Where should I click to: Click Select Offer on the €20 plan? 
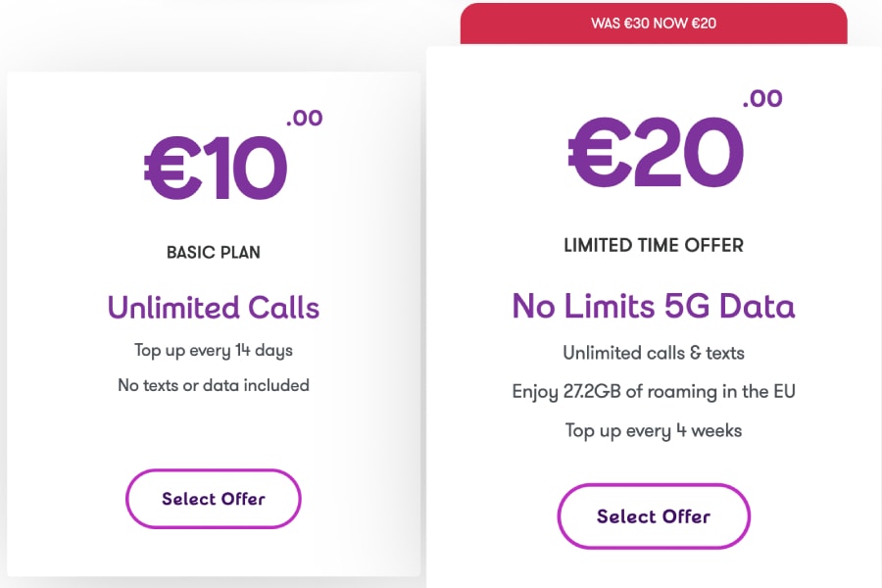click(654, 516)
